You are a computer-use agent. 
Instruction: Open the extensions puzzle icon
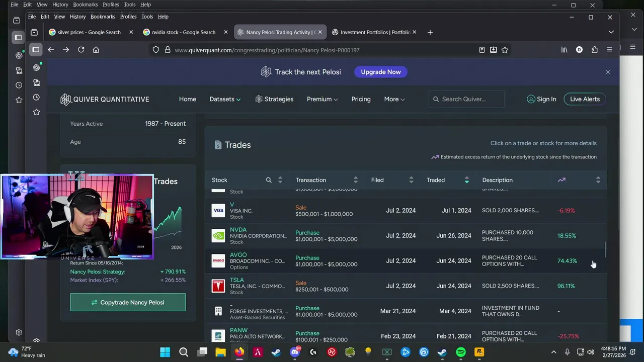[x=595, y=50]
